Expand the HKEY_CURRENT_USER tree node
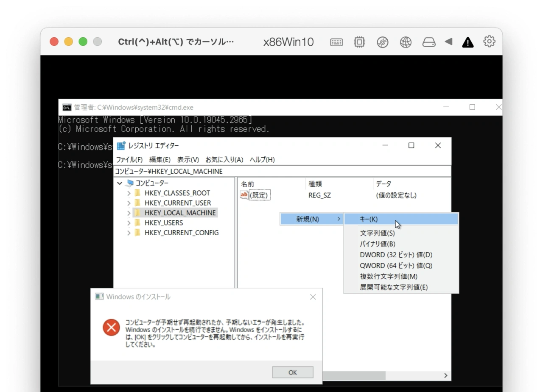 (129, 203)
